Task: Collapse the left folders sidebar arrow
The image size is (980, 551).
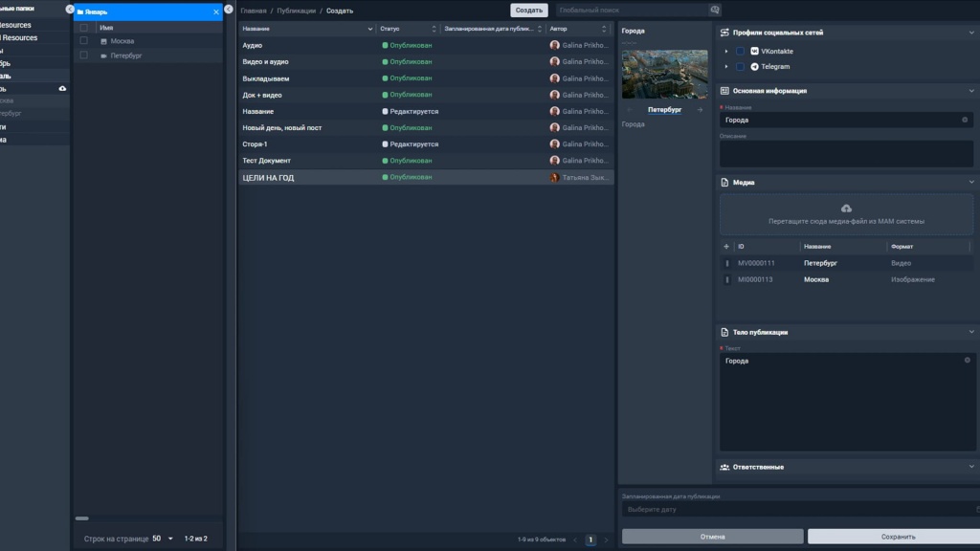Action: click(x=70, y=9)
